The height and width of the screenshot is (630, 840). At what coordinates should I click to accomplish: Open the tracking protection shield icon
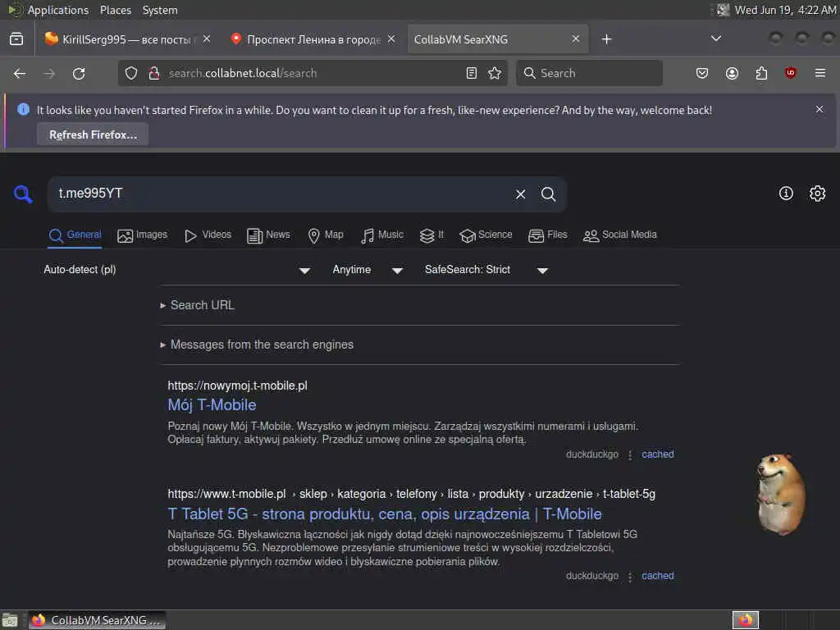[131, 73]
